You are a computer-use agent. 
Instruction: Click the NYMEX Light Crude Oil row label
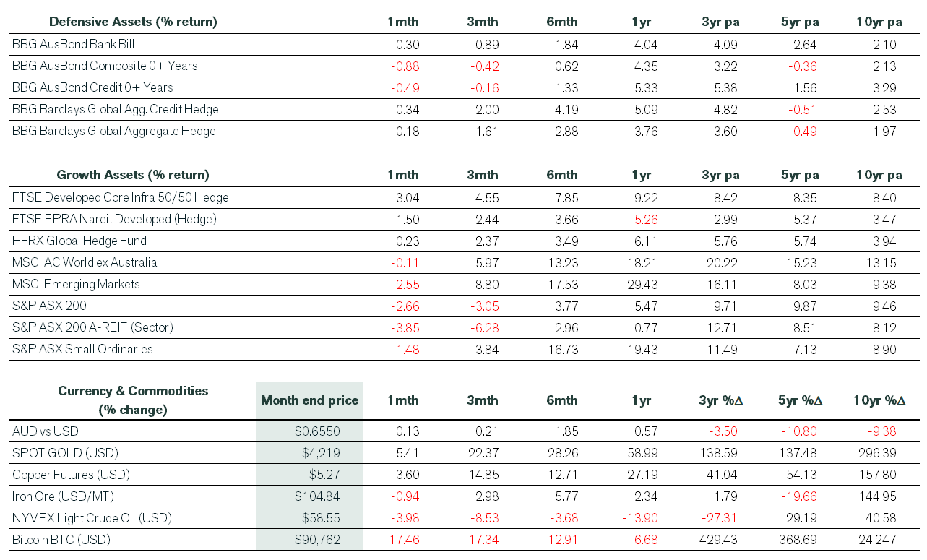click(93, 518)
